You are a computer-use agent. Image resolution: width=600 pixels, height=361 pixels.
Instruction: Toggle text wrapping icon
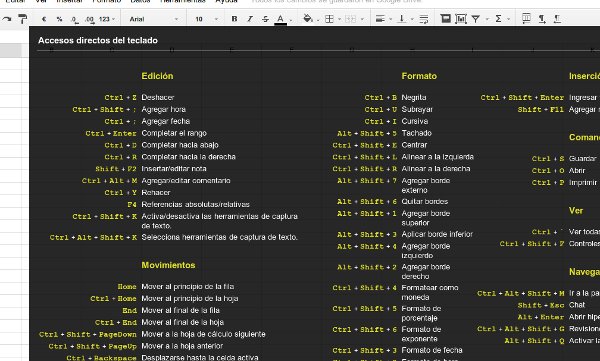click(x=424, y=19)
